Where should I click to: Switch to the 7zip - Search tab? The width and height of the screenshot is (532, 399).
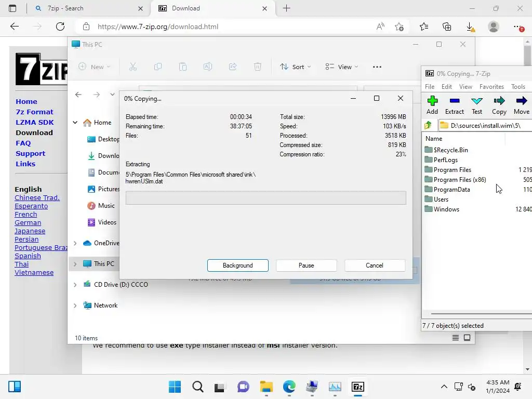coord(89,8)
